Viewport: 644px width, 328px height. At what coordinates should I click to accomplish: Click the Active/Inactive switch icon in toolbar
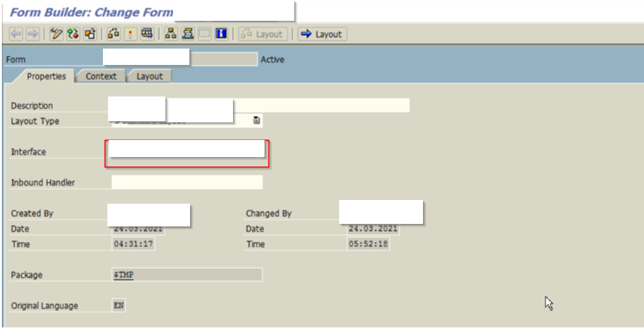point(73,34)
